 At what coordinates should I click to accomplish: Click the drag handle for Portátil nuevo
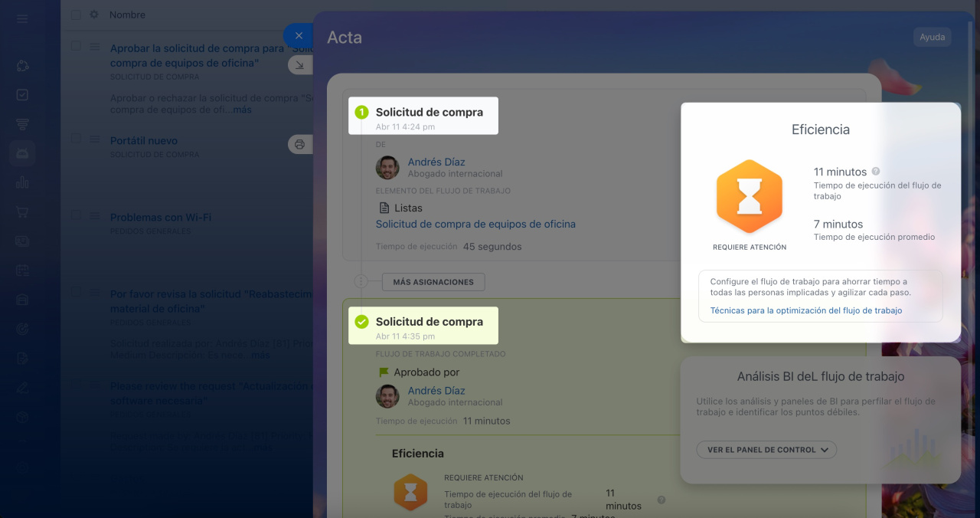(x=94, y=139)
